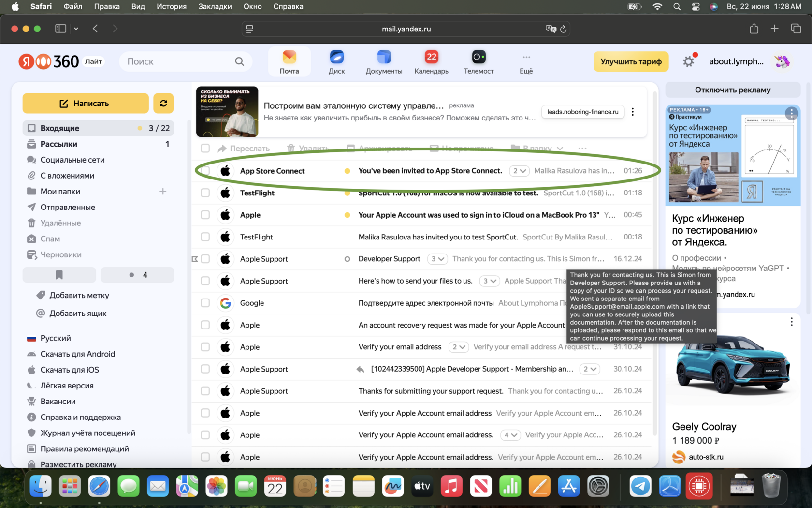Open Яндекс 360 logo home
This screenshot has height=508, width=812.
point(48,61)
